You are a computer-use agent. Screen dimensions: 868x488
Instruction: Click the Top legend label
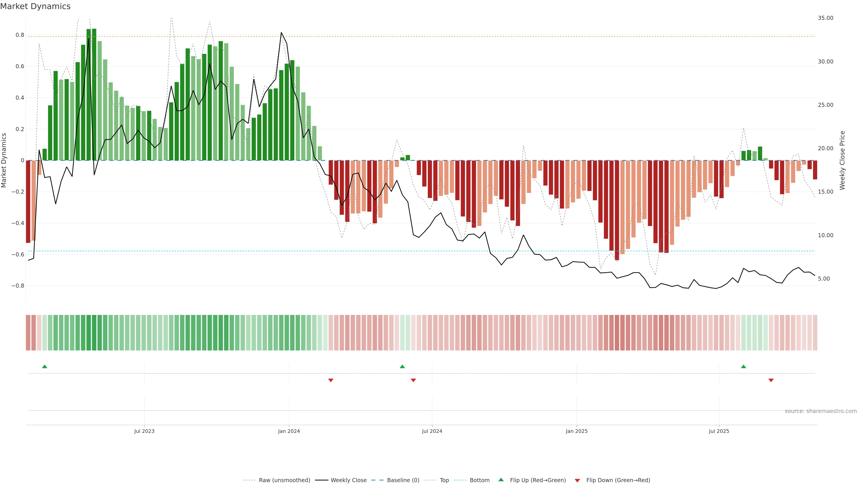444,480
